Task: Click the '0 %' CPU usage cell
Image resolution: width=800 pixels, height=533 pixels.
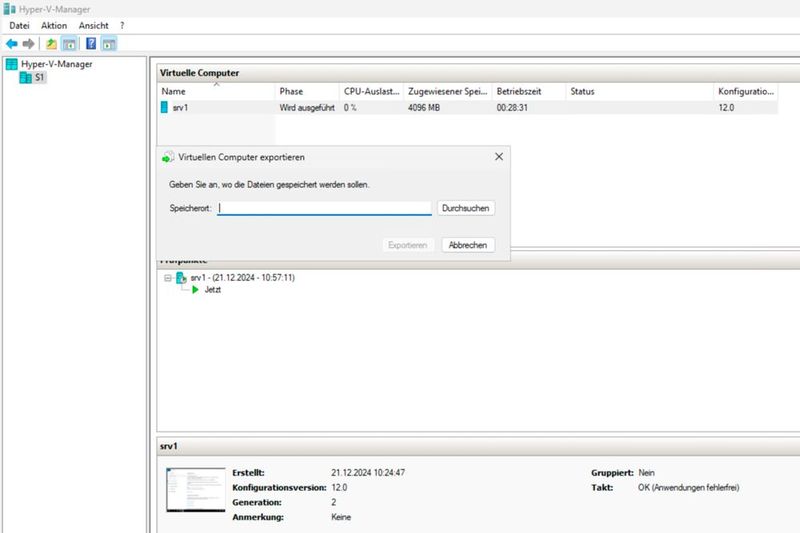Action: (x=350, y=108)
